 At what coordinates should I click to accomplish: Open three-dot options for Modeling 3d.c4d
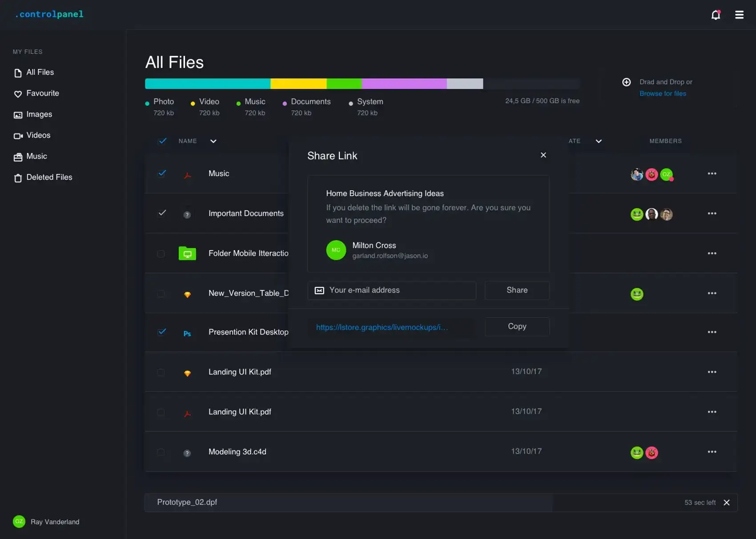712,452
